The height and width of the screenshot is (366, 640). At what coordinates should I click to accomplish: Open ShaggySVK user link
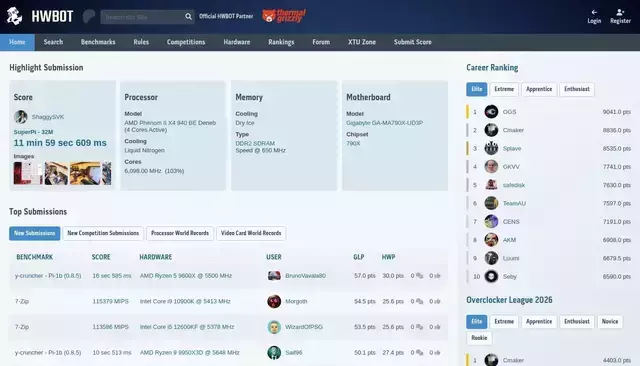click(48, 117)
